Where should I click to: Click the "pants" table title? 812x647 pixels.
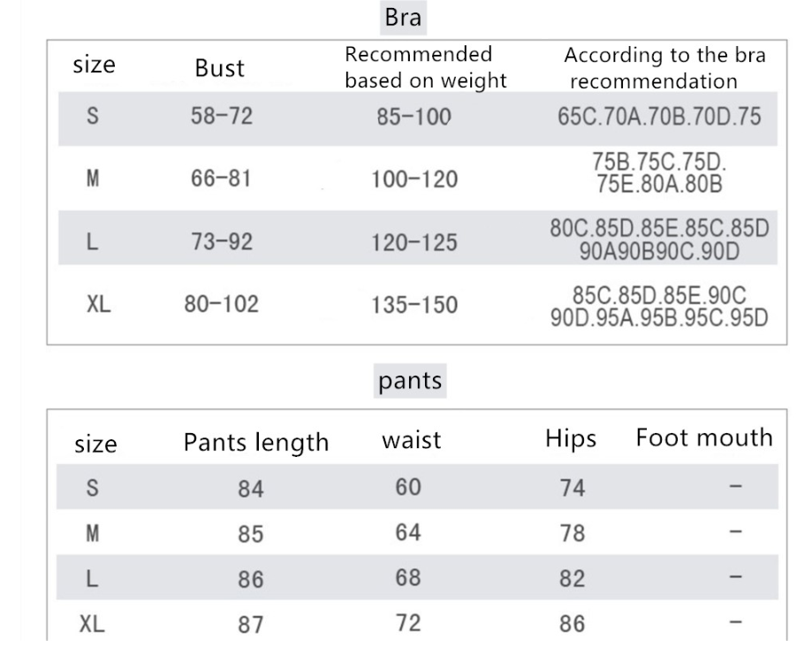tap(411, 382)
